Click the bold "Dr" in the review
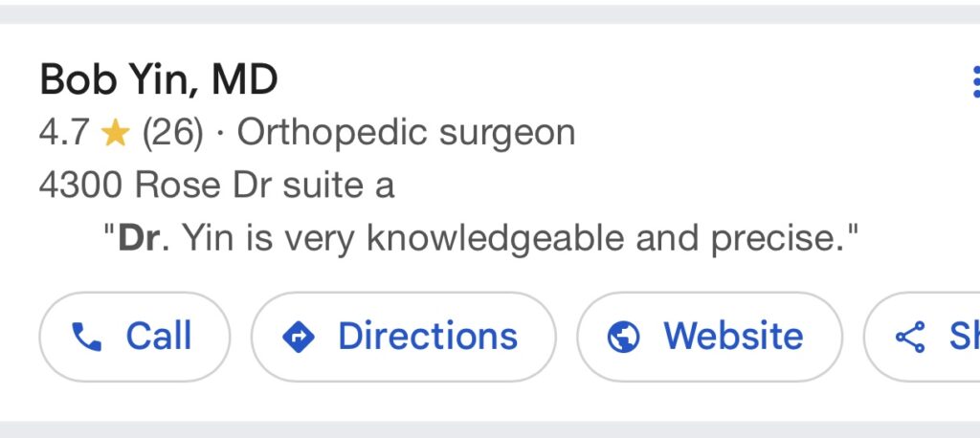 137,238
